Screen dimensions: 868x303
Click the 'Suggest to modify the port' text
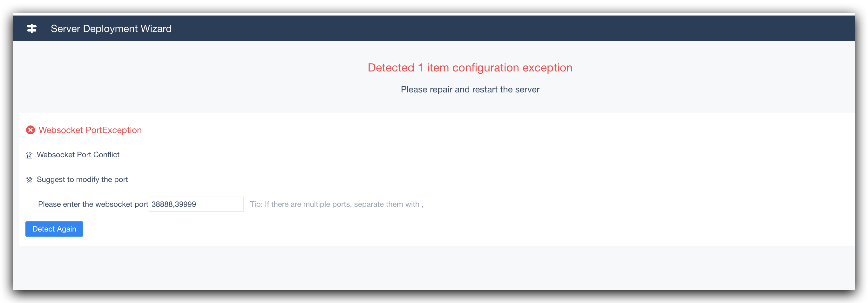(x=82, y=179)
